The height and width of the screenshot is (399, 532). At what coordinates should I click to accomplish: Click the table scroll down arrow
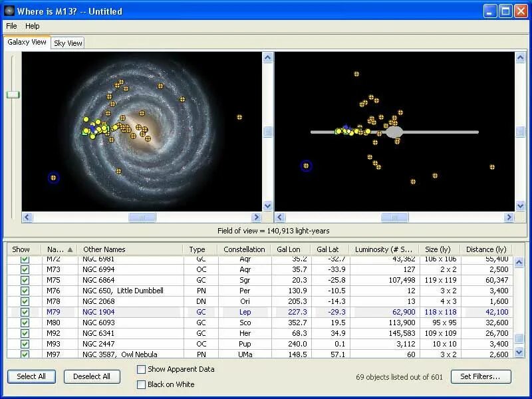pyautogui.click(x=519, y=352)
